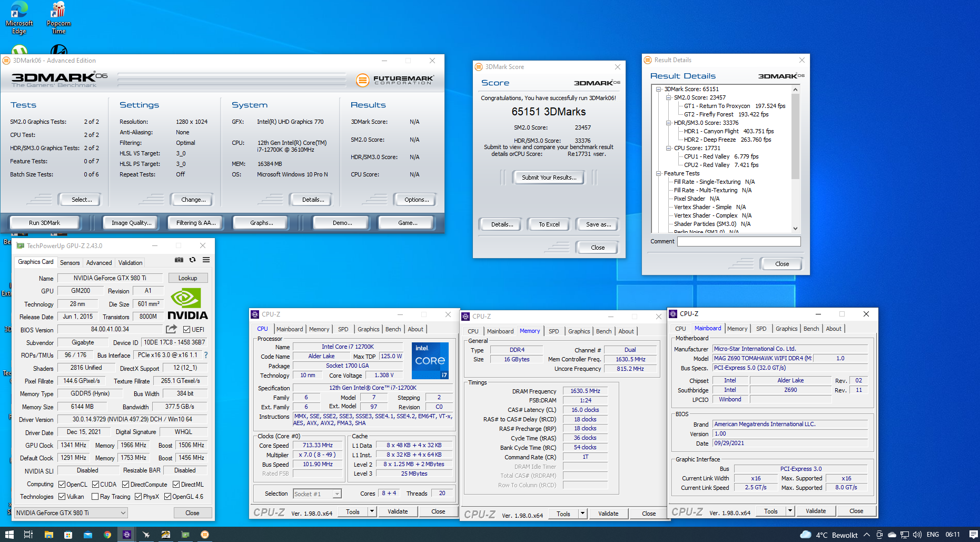
Task: Open the Graphics tab in CPU-Z Mainboard window
Action: click(x=786, y=329)
